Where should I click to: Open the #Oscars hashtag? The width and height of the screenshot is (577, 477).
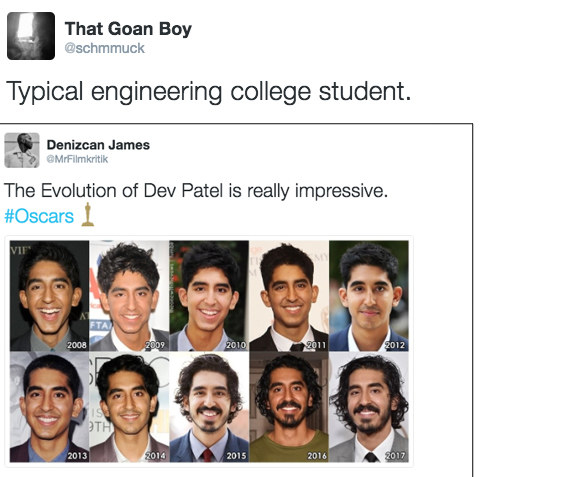click(x=39, y=216)
